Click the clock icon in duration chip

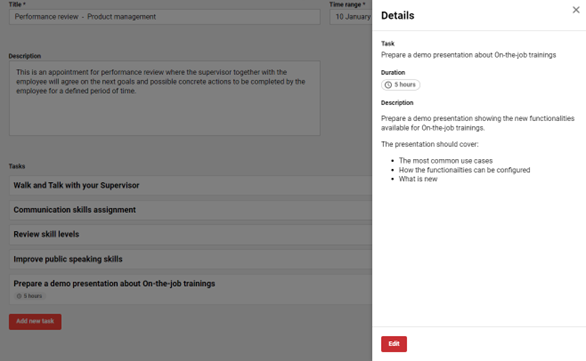[x=388, y=85]
